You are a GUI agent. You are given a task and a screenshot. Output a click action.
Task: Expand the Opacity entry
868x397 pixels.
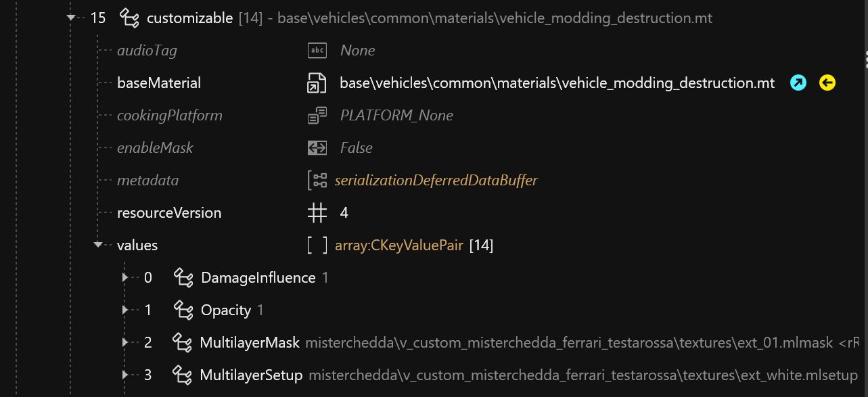pos(125,310)
